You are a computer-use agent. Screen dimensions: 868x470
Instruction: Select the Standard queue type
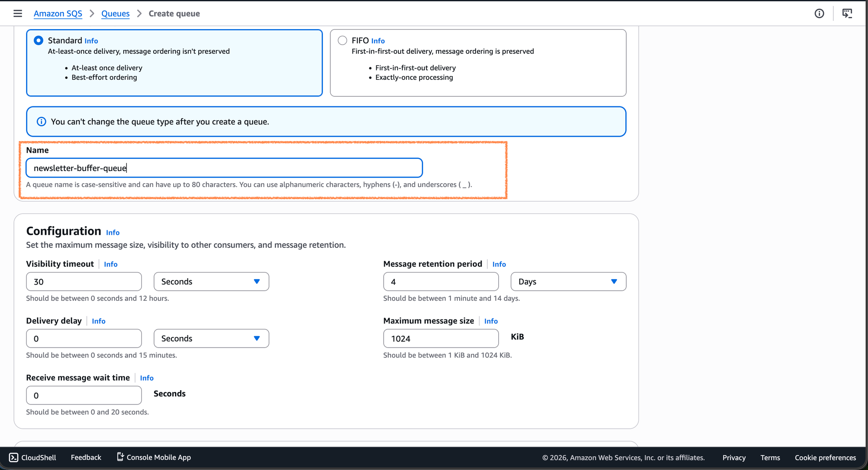(x=39, y=40)
